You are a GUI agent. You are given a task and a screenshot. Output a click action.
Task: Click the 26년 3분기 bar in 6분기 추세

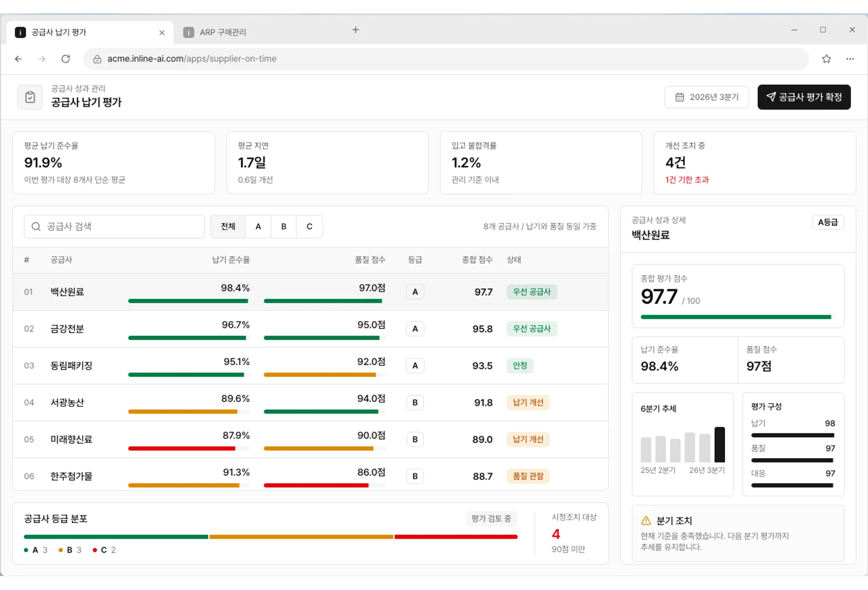[x=720, y=445]
